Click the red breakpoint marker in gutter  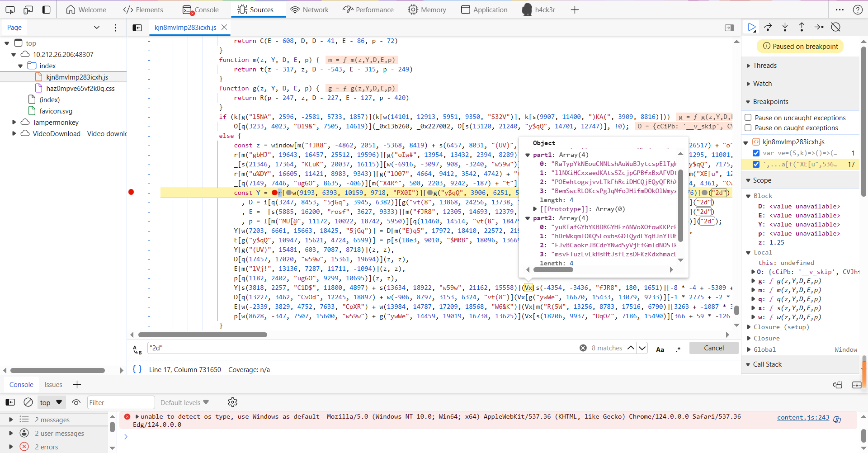pyautogui.click(x=131, y=192)
